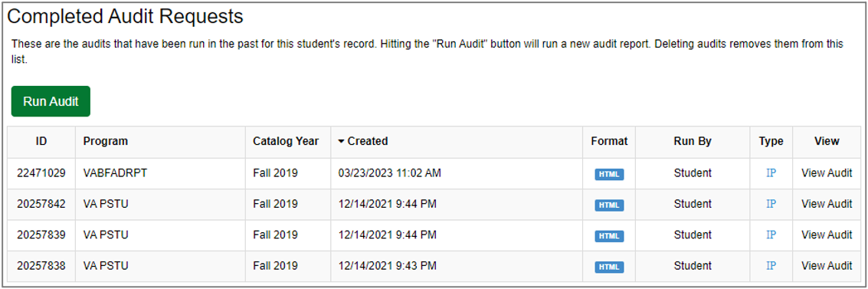
Task: Open the IP type link for audit 20257842
Action: [771, 204]
